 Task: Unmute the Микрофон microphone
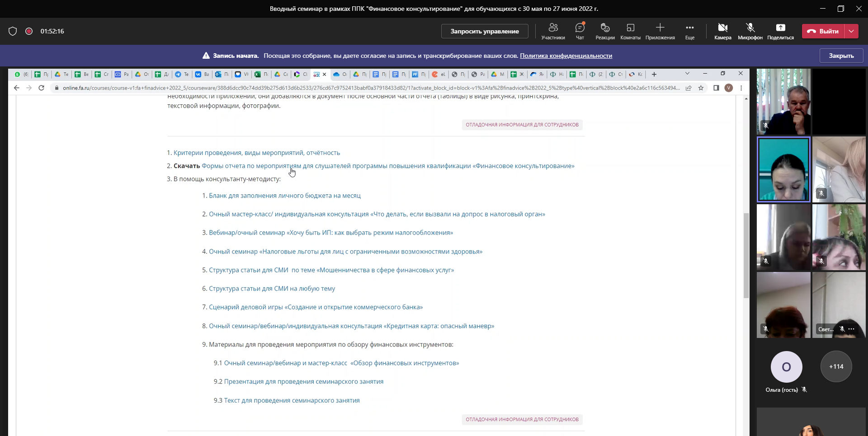tap(750, 31)
